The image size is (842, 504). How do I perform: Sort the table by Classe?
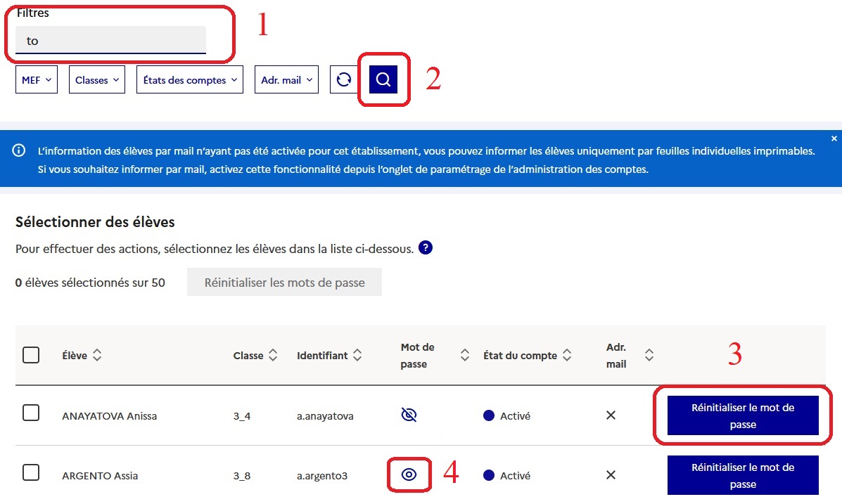click(273, 355)
